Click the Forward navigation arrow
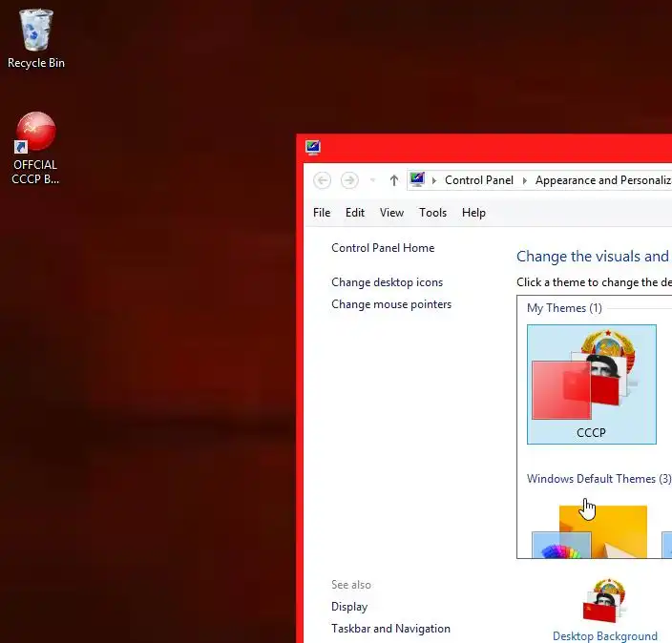Viewport: 672px width, 643px height. [349, 180]
